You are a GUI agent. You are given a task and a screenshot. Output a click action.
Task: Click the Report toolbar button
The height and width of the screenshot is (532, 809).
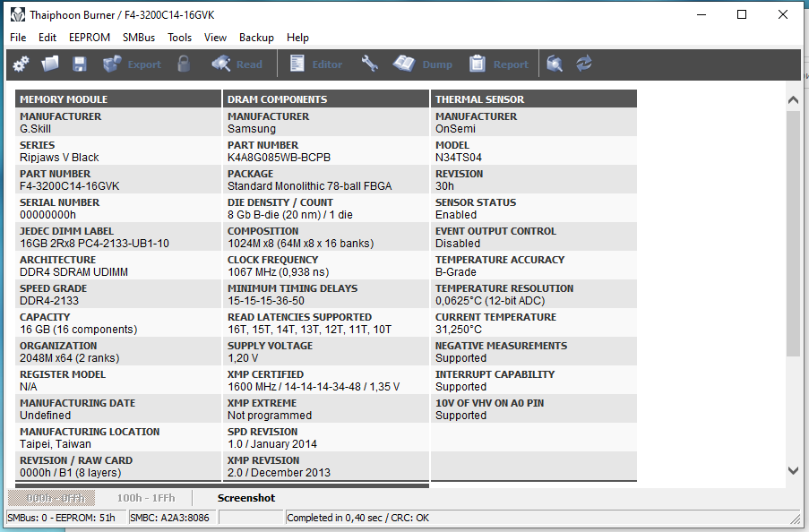(499, 64)
